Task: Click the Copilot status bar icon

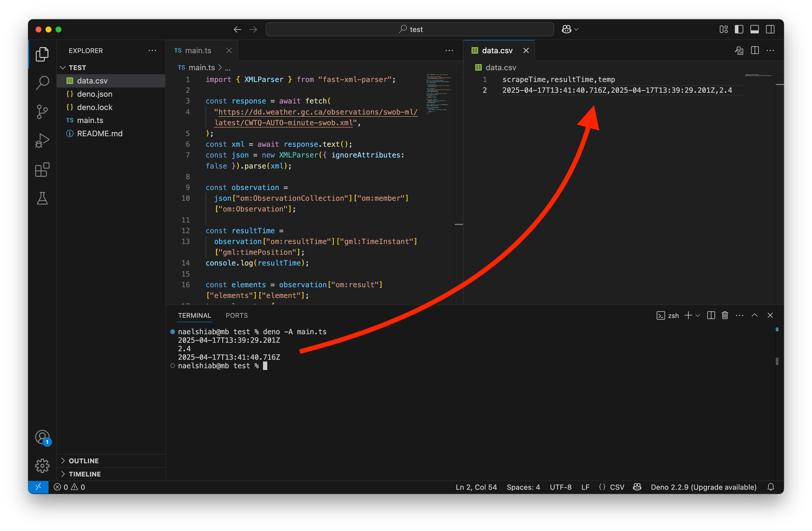Action: (x=637, y=487)
